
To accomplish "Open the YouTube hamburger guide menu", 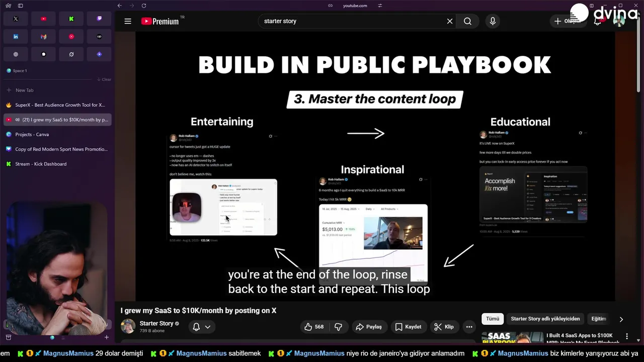I will tap(128, 21).
